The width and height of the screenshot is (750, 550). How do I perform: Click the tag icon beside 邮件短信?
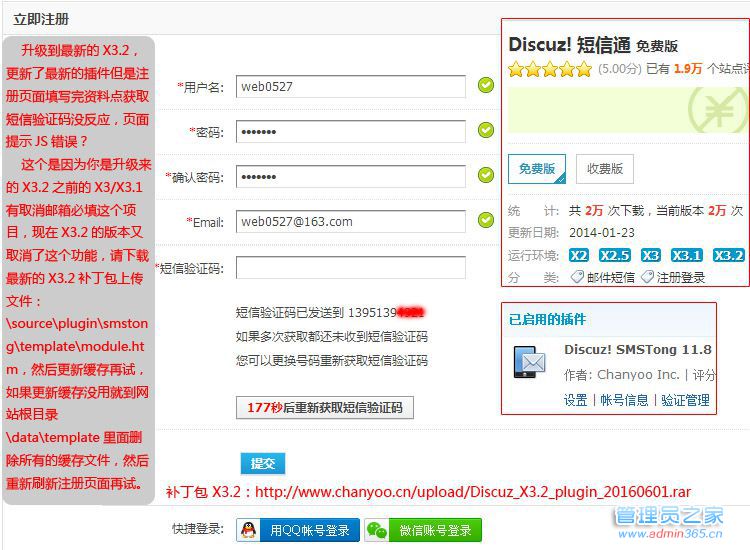(x=577, y=277)
